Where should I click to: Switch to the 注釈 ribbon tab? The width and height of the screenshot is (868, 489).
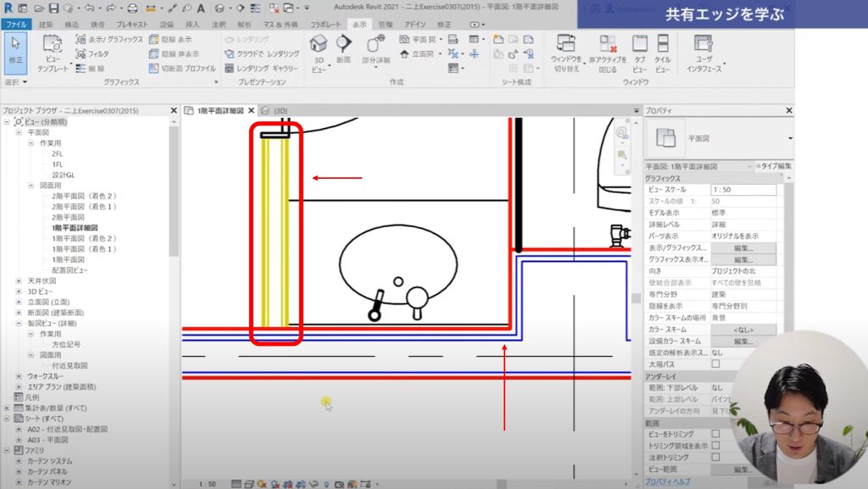pos(219,25)
